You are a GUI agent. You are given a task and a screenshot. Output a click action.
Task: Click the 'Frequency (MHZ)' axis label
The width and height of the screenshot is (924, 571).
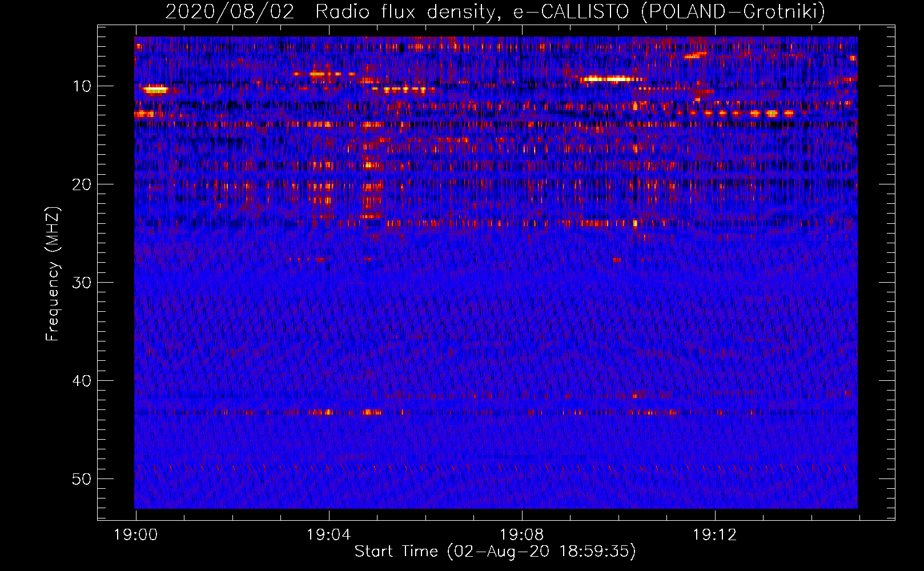53,274
